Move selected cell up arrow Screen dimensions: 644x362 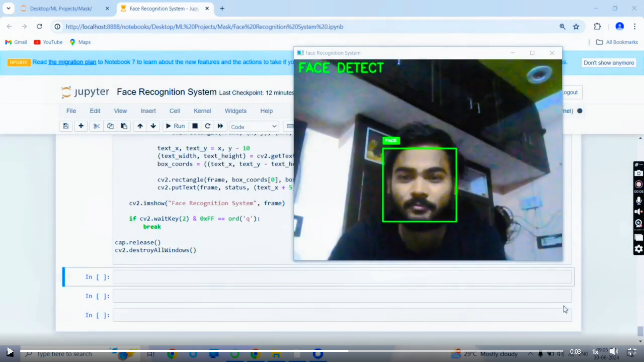140,126
